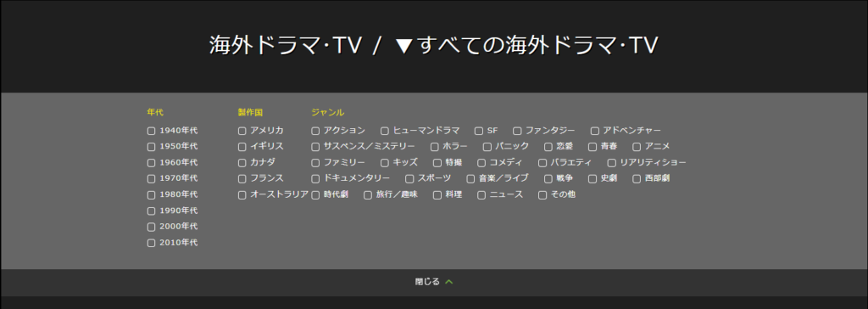Select the その他 checkbox
Viewport: 868px width, 309px height.
pyautogui.click(x=542, y=195)
